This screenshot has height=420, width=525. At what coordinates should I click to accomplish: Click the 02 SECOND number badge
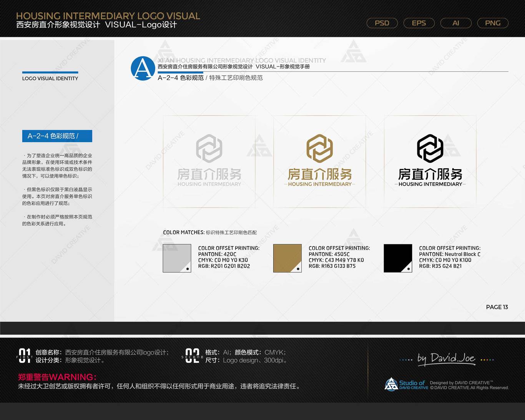point(192,356)
